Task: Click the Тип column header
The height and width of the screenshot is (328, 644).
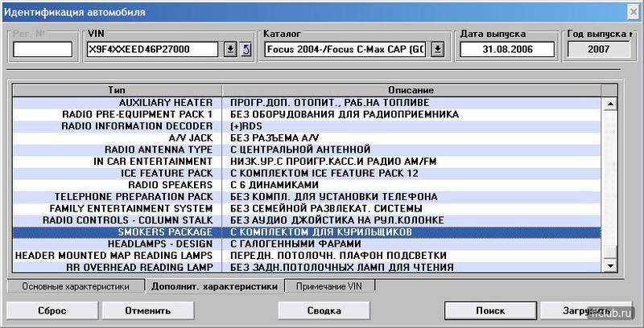Action: tap(117, 90)
